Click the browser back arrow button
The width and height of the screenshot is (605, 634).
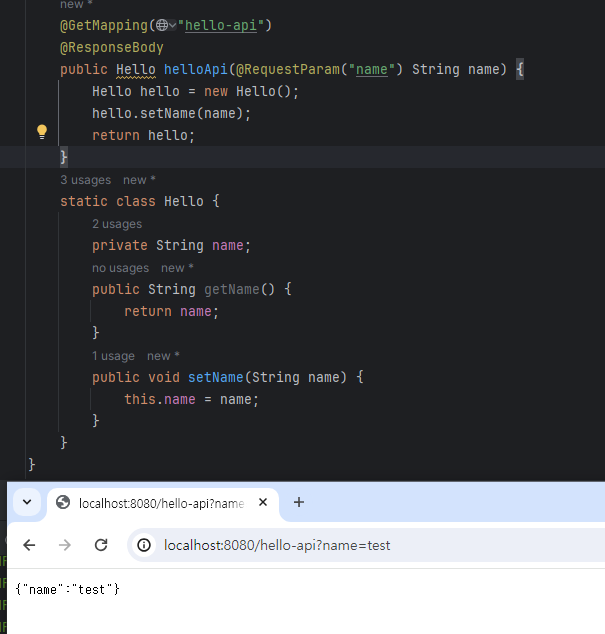coord(30,545)
